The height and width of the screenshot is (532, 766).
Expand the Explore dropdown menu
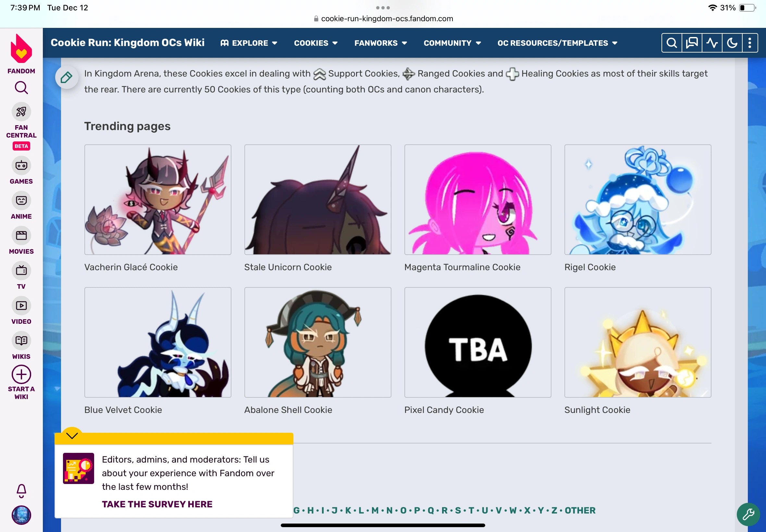coord(249,43)
